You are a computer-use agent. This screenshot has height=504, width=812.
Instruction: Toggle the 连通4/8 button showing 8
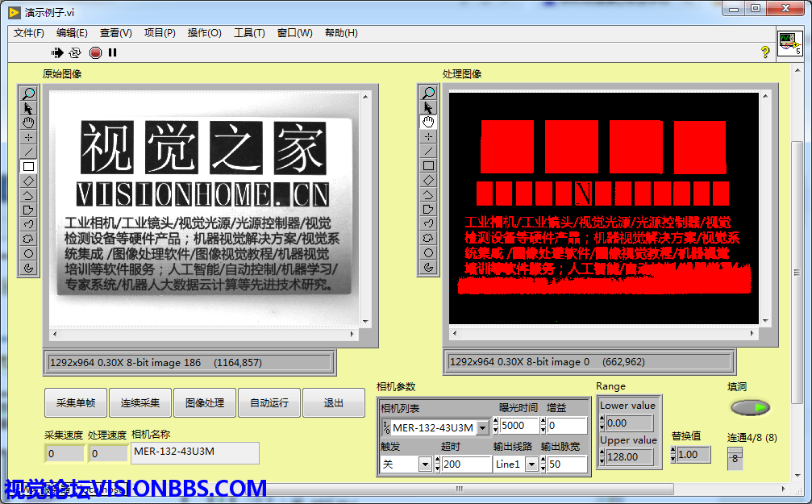pyautogui.click(x=735, y=458)
